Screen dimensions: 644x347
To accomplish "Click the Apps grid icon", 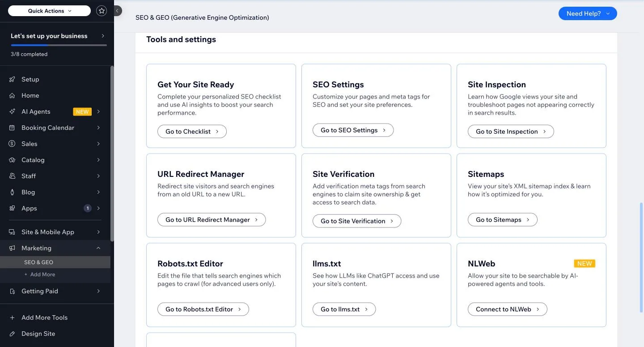I will [13, 208].
